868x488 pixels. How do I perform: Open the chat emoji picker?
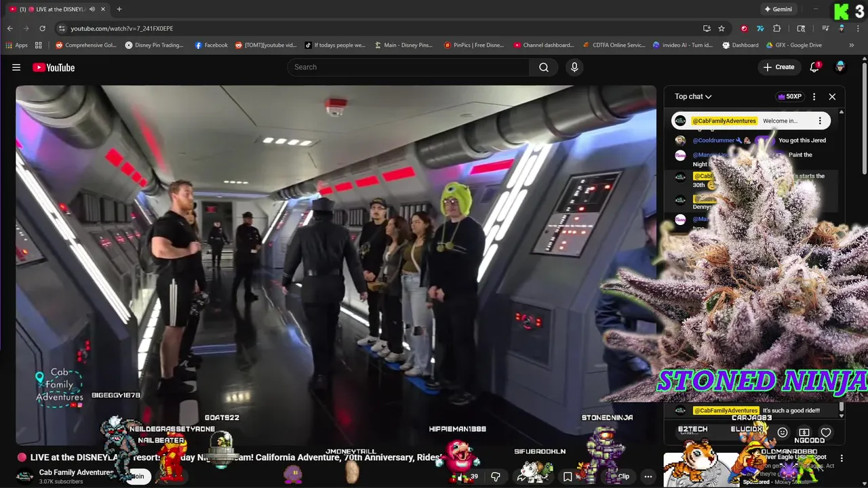[x=783, y=432]
